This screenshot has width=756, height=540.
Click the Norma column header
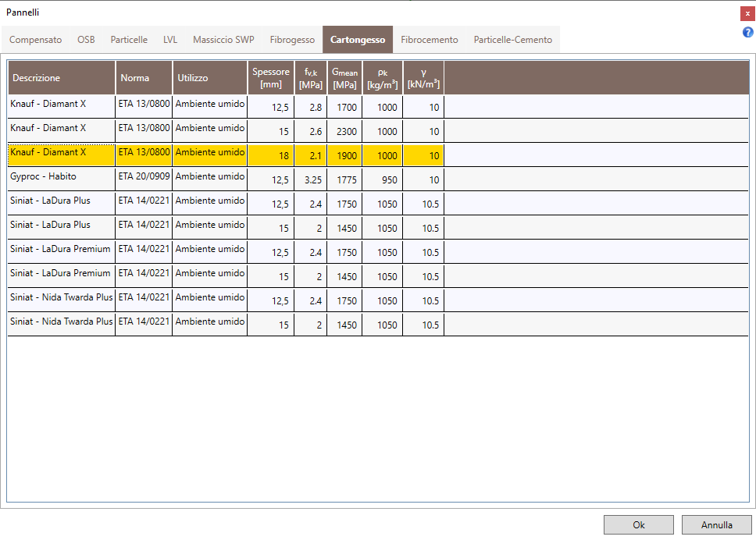(x=144, y=77)
